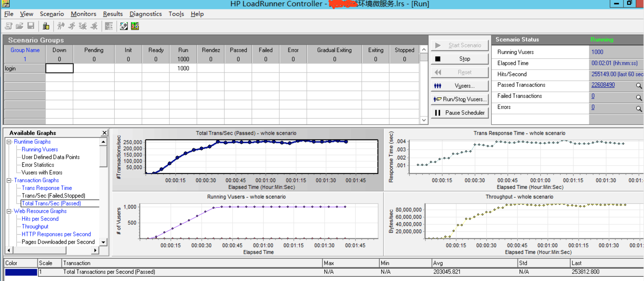Click Scenario Groups scrollbar up arrow
This screenshot has width=644, height=281.
tap(424, 50)
